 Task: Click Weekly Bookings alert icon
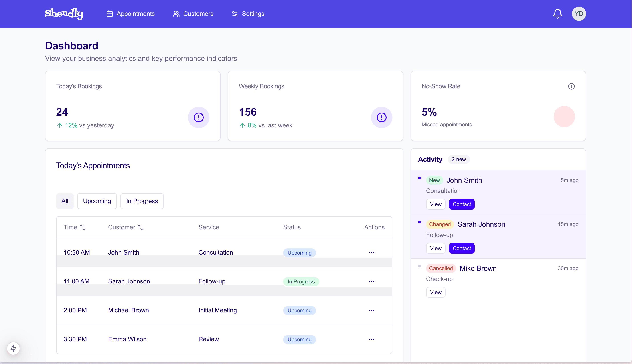click(381, 117)
